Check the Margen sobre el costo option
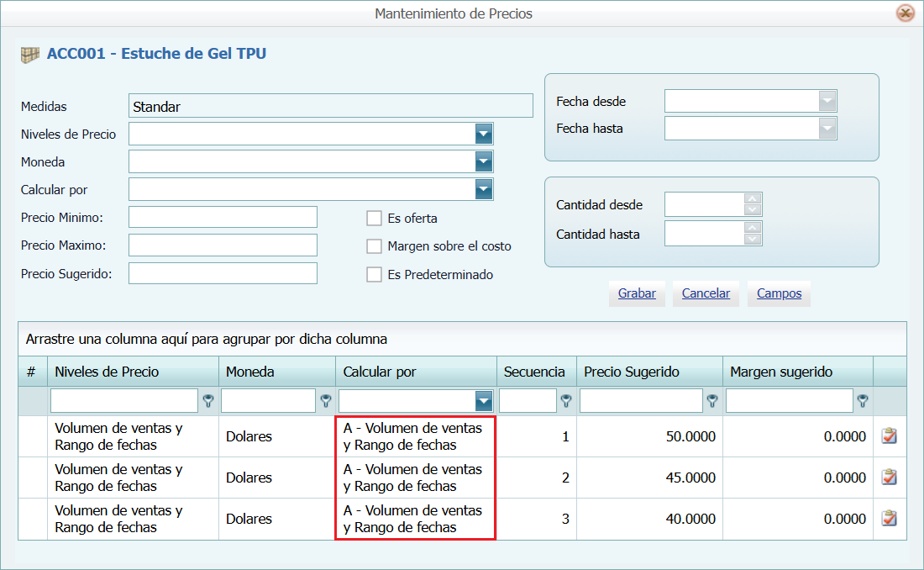924x570 pixels. (x=374, y=245)
